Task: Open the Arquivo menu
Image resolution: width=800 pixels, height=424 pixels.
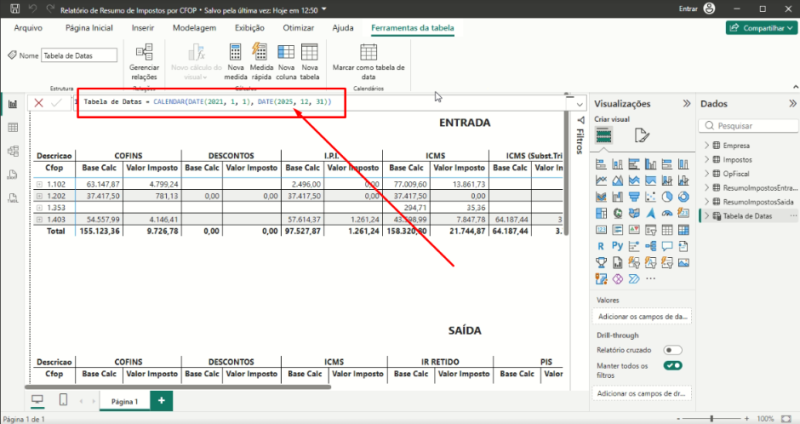Action: click(x=28, y=28)
